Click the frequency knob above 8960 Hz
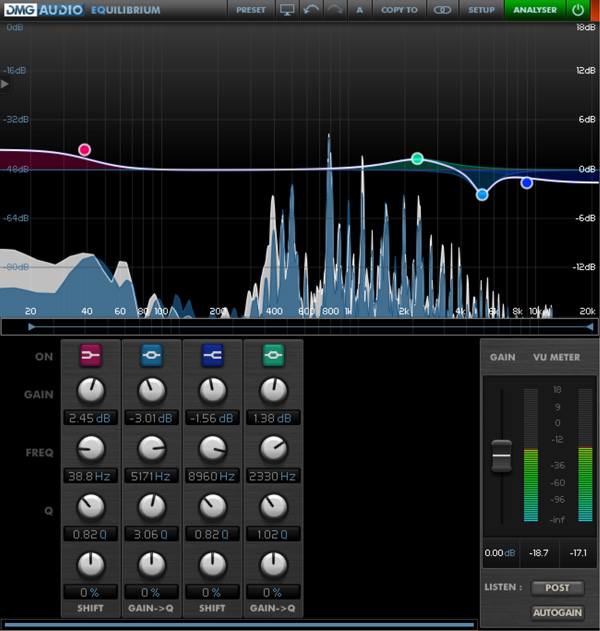The width and height of the screenshot is (600, 631). point(213,449)
